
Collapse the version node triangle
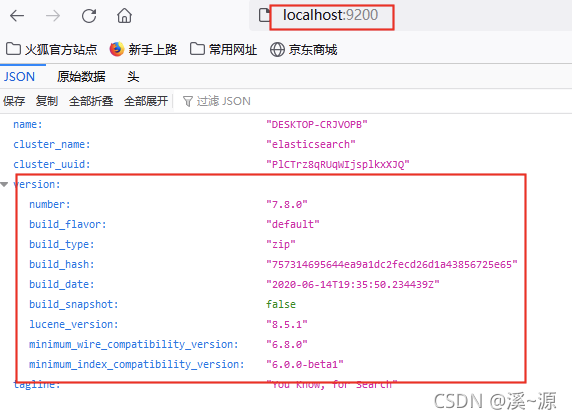point(4,185)
